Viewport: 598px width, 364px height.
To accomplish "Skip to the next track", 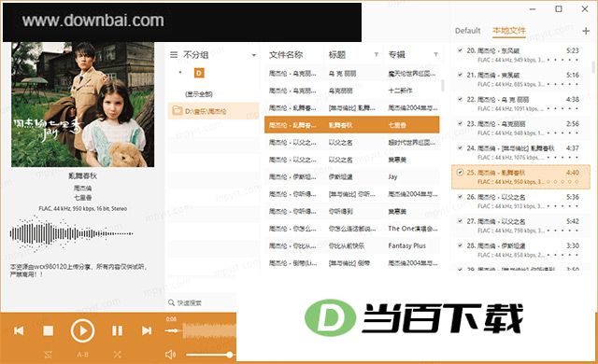I will 147,330.
